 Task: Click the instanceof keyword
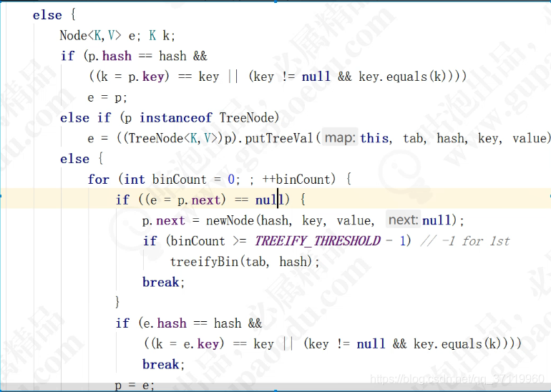(x=176, y=117)
